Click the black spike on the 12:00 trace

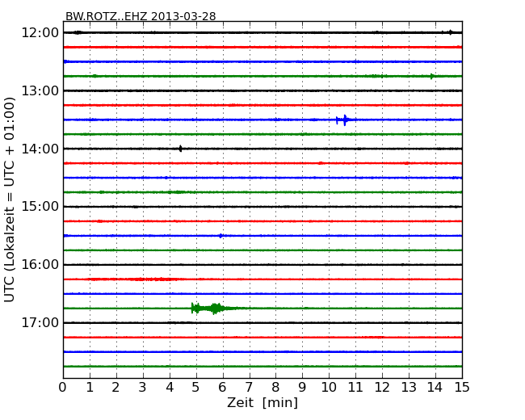pos(451,32)
